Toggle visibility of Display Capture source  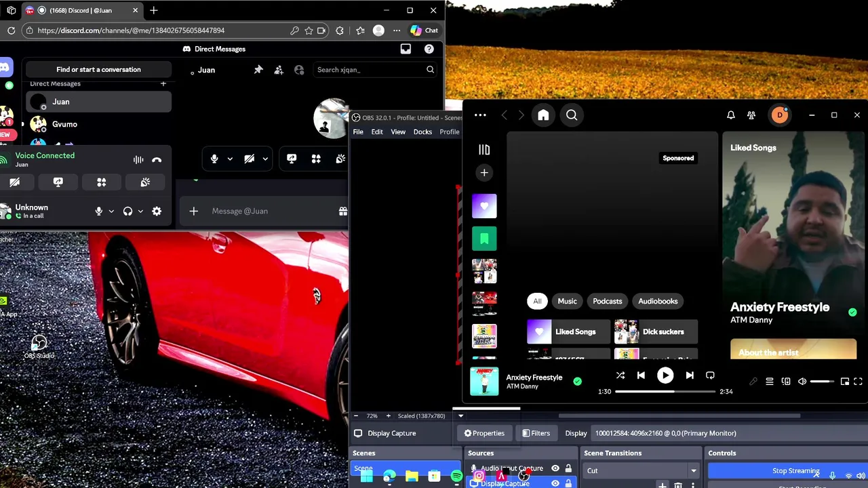[555, 483]
